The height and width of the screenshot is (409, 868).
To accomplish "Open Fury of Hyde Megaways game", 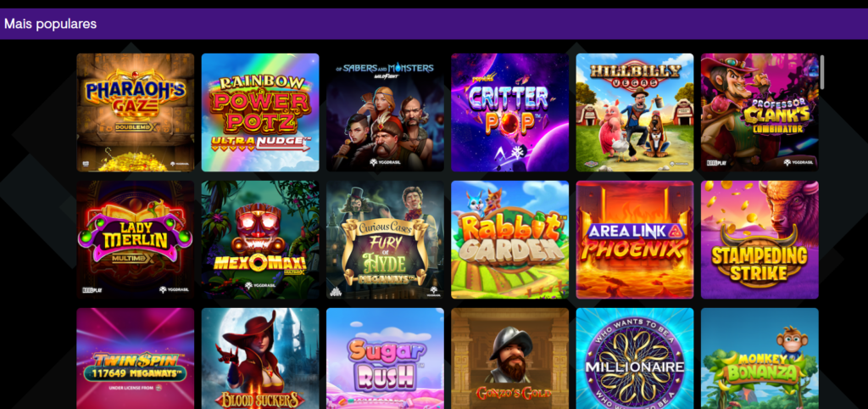I will click(x=385, y=240).
